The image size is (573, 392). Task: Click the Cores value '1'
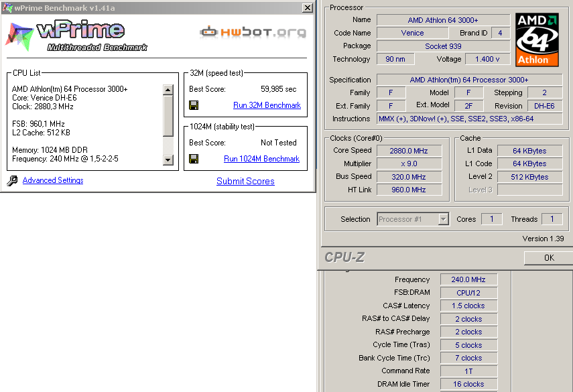(x=491, y=219)
